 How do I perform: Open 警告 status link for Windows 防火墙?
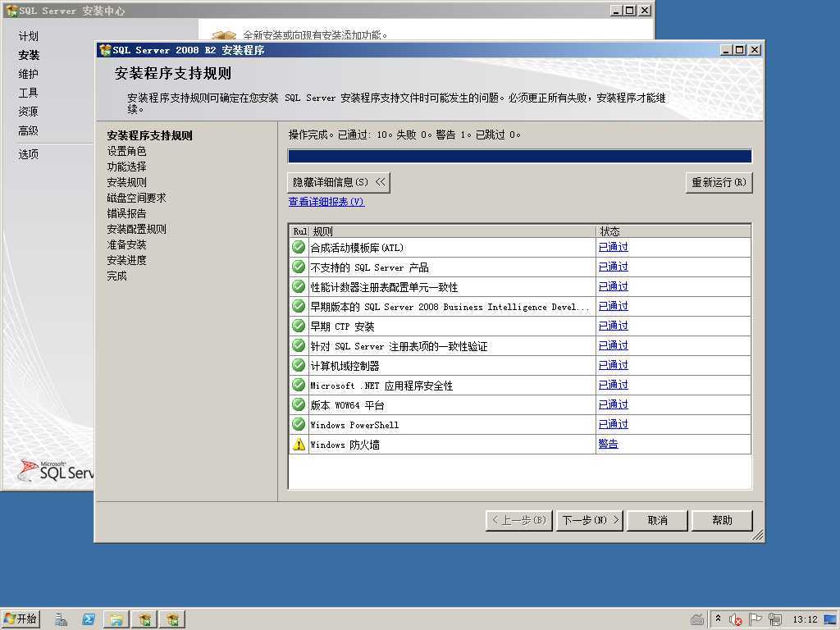coord(608,444)
